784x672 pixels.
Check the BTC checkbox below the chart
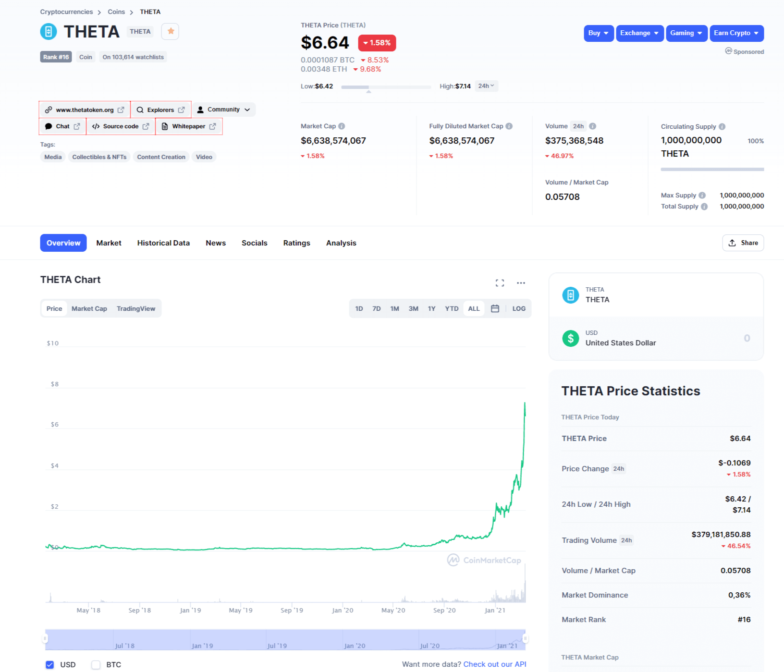pyautogui.click(x=96, y=665)
